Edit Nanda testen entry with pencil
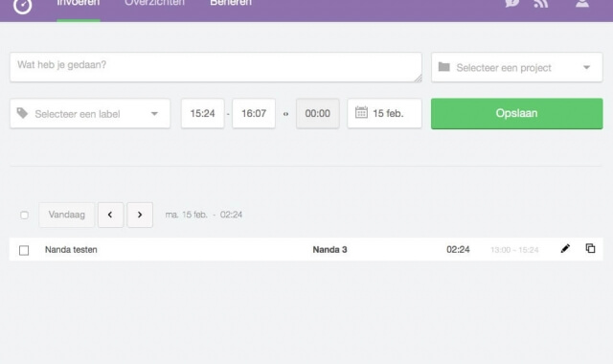Viewport: 613px width, 364px height. [565, 249]
